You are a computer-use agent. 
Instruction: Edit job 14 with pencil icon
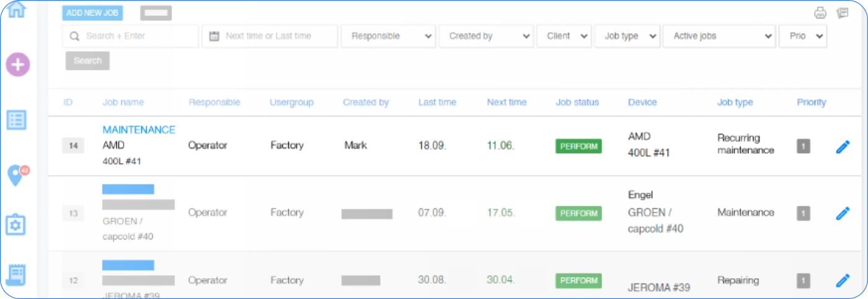point(843,147)
